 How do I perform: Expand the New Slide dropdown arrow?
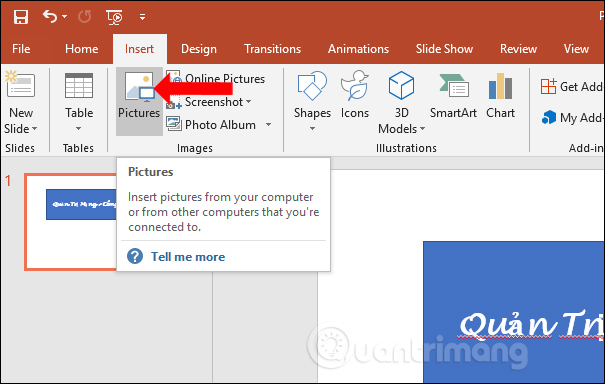point(34,129)
